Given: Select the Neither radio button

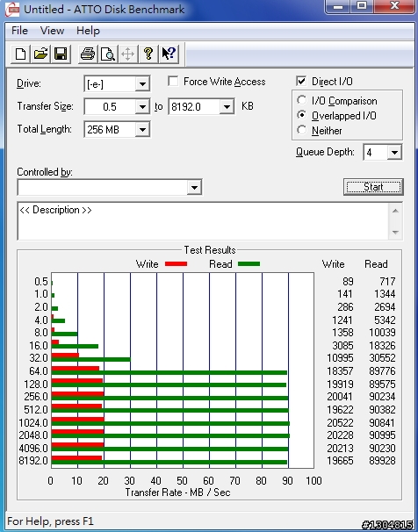Looking at the screenshot, I should coord(301,130).
